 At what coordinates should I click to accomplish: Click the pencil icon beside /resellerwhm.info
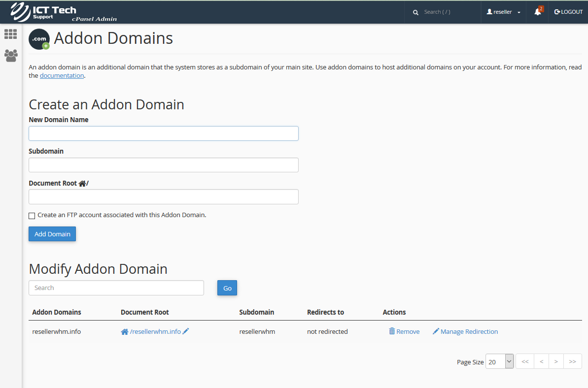[186, 331]
